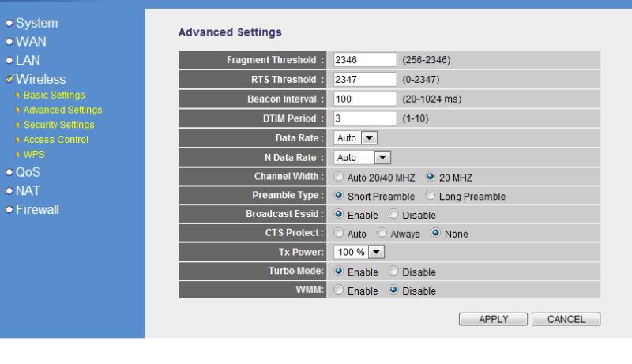The height and width of the screenshot is (364, 632).
Task: Set CTS Protect to Always
Action: [x=382, y=233]
